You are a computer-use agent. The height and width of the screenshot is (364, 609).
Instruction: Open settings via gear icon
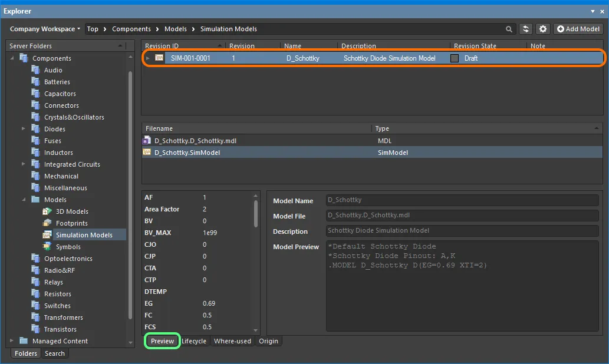click(543, 29)
